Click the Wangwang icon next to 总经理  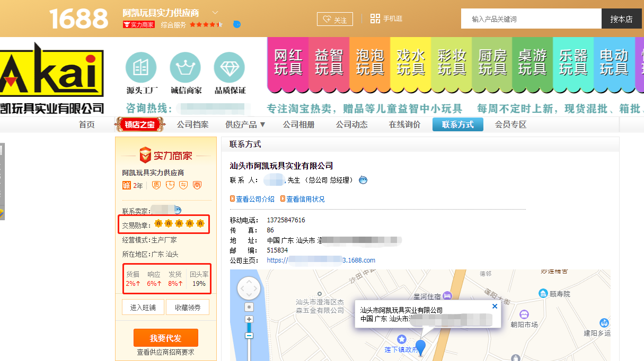point(363,180)
